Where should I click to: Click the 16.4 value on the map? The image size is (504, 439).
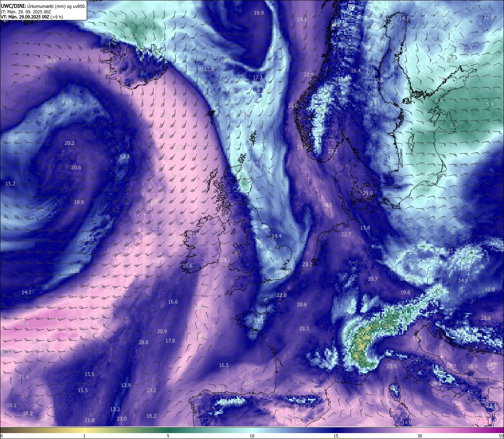coord(356,70)
